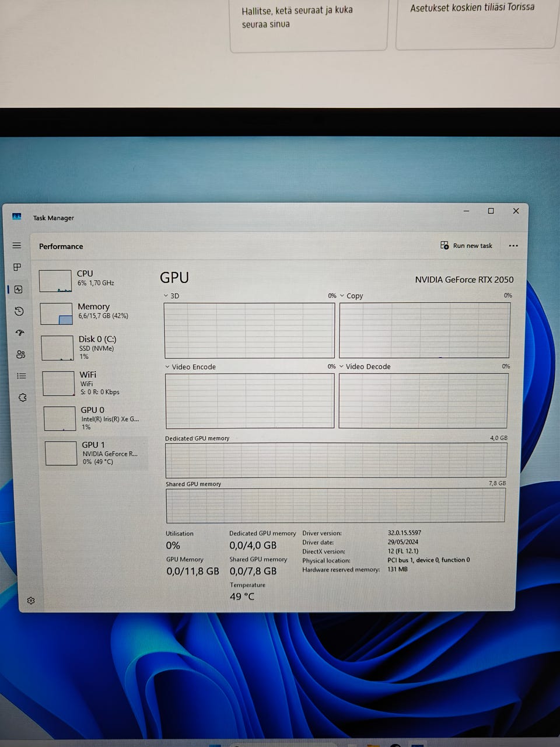This screenshot has height=747, width=560.
Task: Click the GPU 1 mini graph thumbnail
Action: tap(61, 453)
